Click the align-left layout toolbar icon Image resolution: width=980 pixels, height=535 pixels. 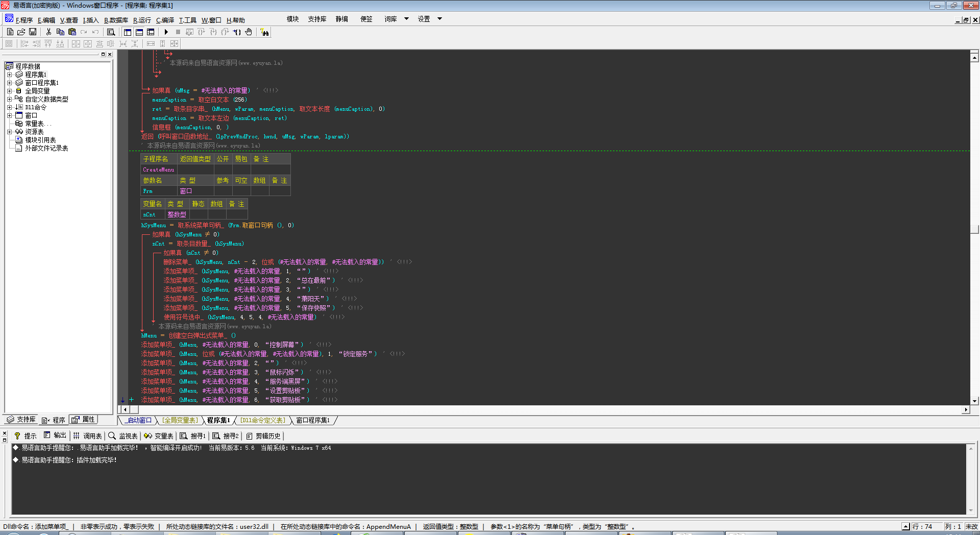point(24,44)
